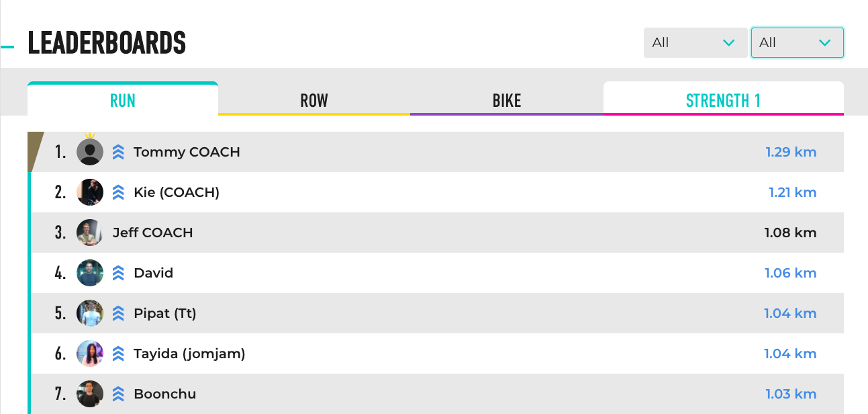
Task: Click David's 1.06 km result
Action: click(x=790, y=273)
